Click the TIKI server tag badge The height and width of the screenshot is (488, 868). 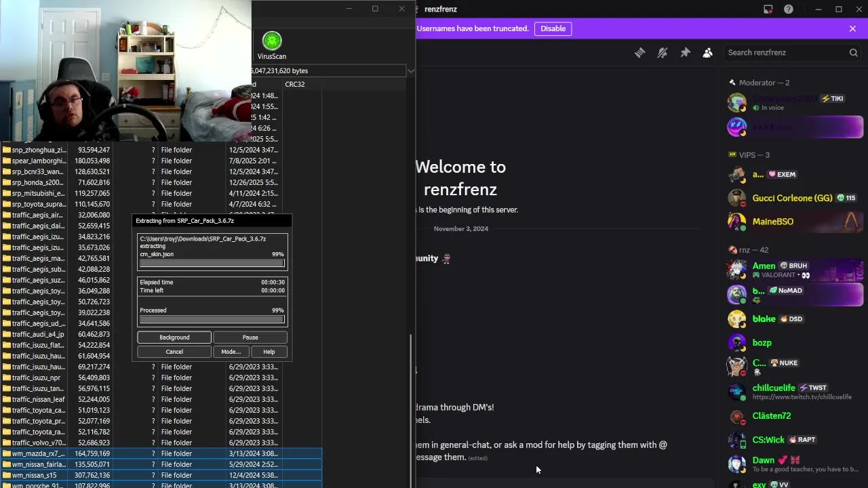pos(833,98)
